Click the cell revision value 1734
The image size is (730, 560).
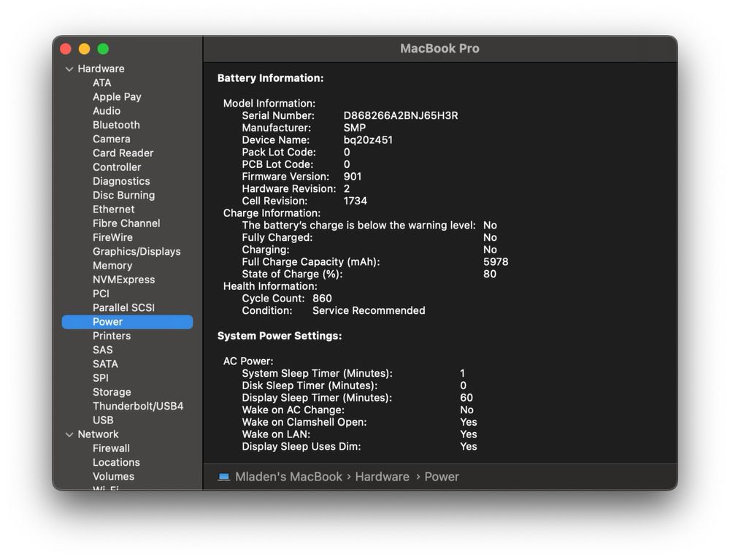tap(356, 201)
